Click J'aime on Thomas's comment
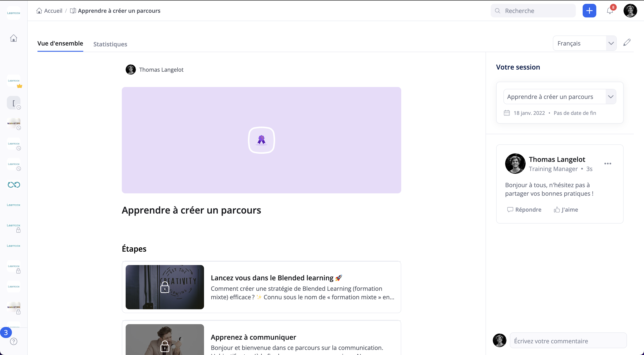Viewport: 644px width, 355px height. click(x=566, y=210)
